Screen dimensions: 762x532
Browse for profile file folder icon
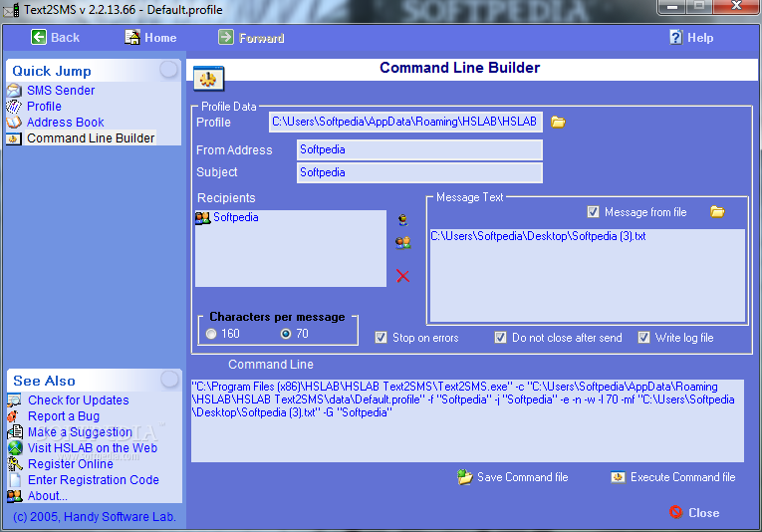(558, 122)
